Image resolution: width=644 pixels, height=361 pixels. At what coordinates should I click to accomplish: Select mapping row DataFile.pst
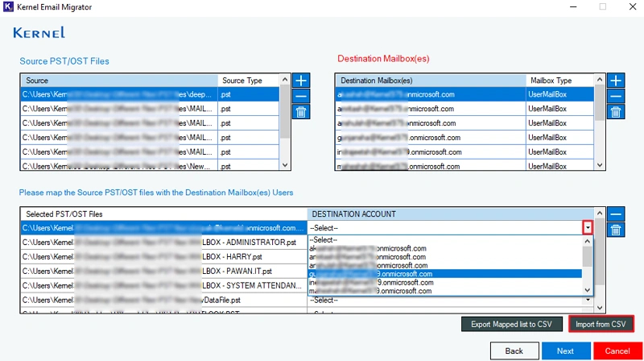coord(164,300)
